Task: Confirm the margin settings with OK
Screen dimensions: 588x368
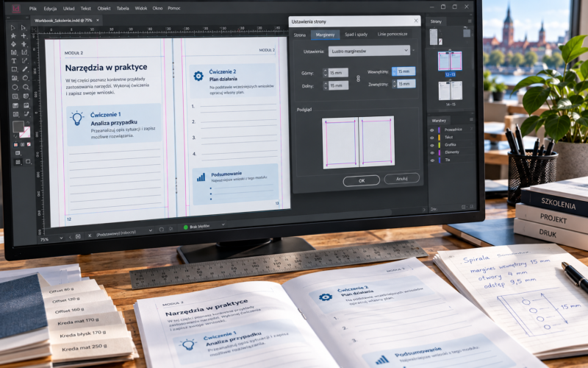Action: click(362, 180)
